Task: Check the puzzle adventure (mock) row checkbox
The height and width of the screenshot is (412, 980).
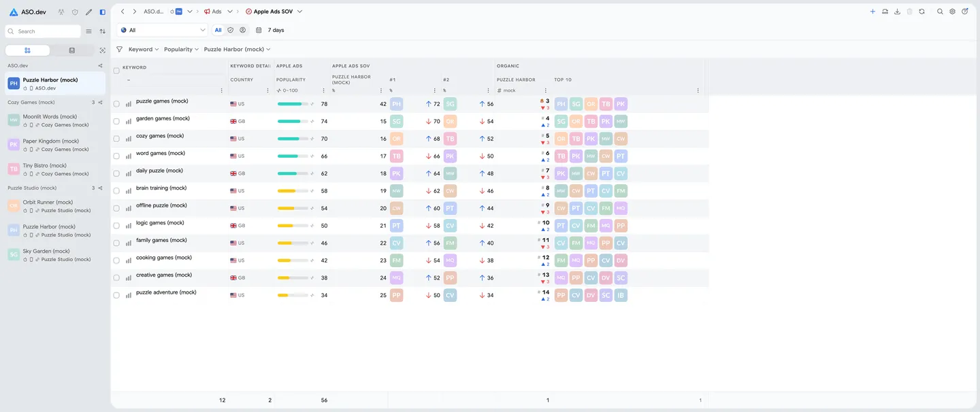Action: coord(116,296)
